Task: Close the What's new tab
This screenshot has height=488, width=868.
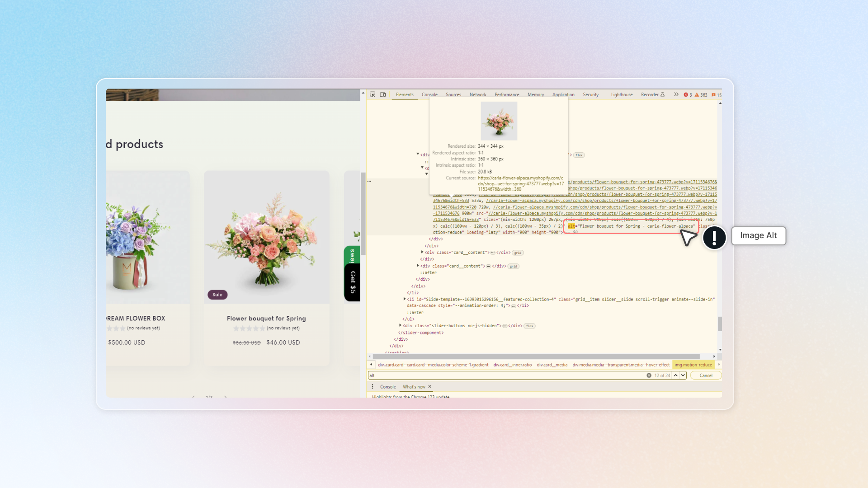Action: (429, 387)
